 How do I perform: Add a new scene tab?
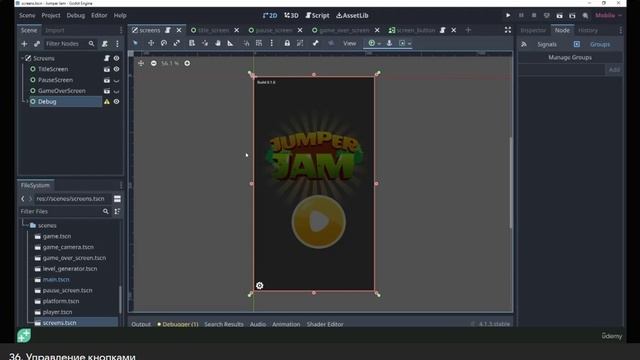pyautogui.click(x=468, y=30)
